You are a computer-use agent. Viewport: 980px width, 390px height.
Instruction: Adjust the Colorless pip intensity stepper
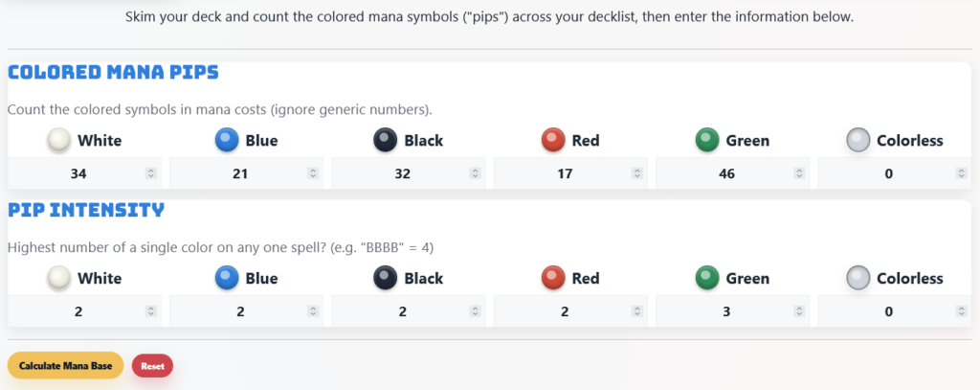point(962,311)
